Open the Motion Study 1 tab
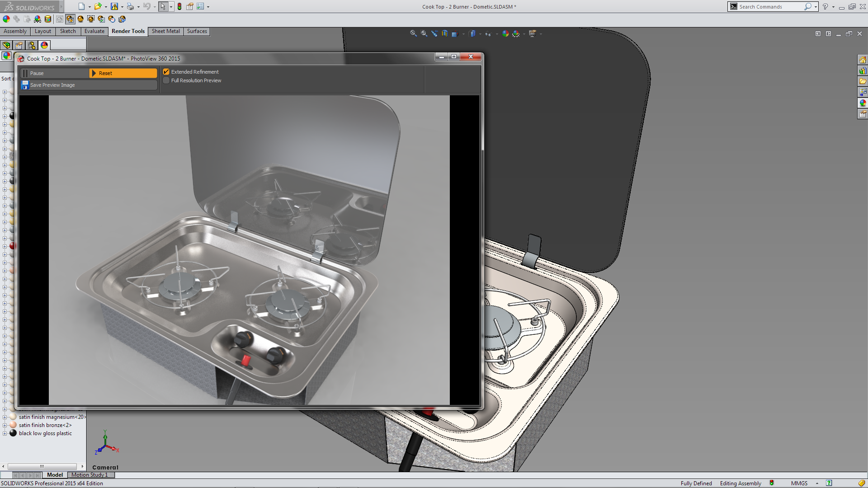 [x=90, y=475]
